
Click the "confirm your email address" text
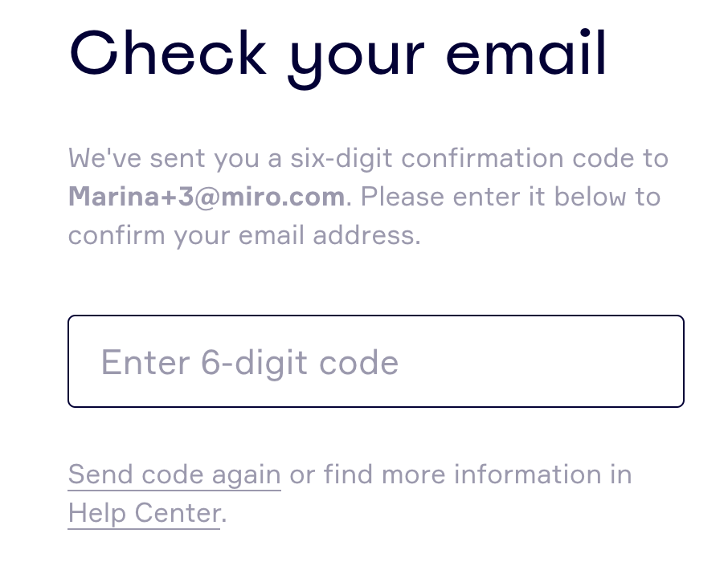244,236
